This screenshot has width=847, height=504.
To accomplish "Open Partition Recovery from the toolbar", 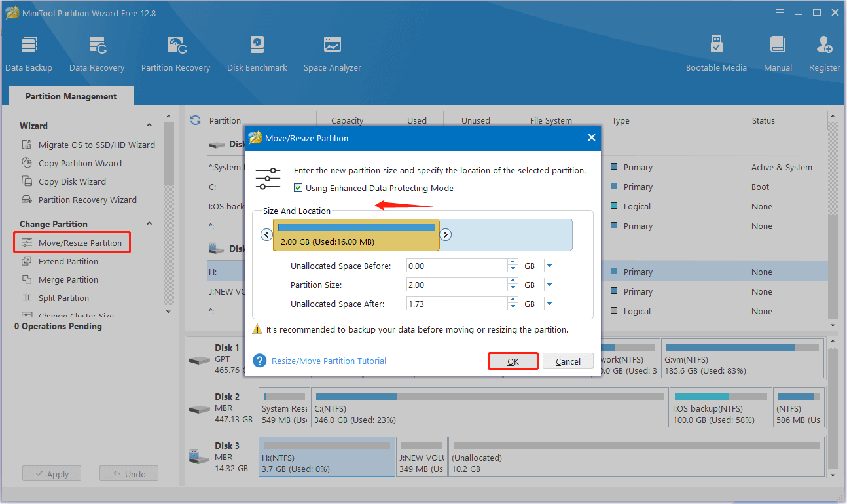I will 175,54.
